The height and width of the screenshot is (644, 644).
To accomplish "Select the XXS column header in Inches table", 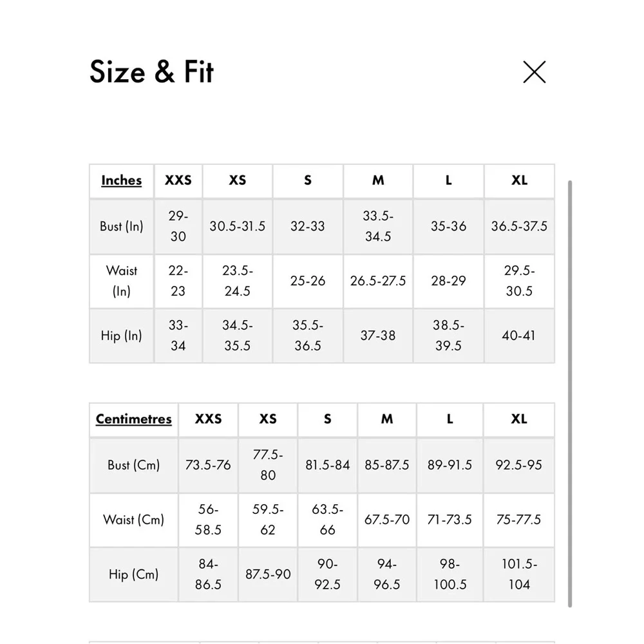I will tap(178, 180).
